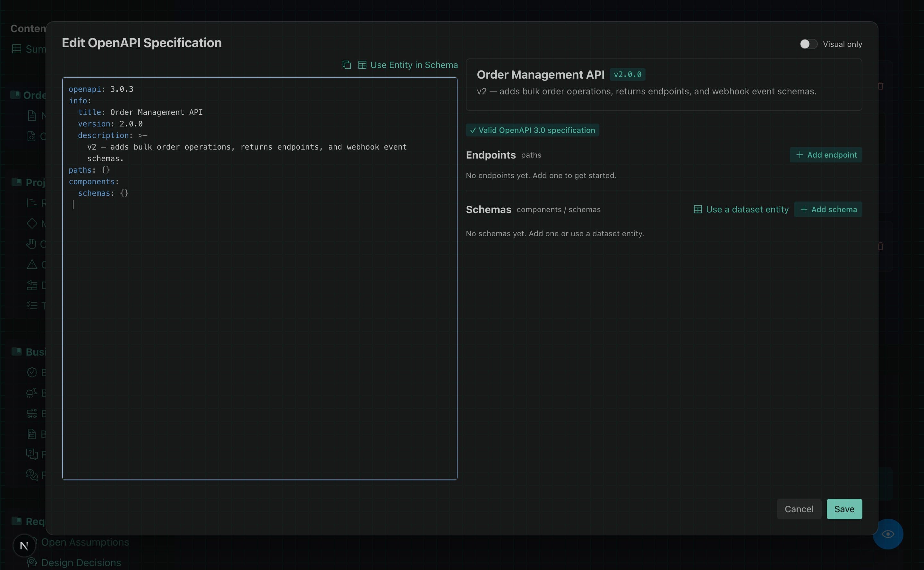This screenshot has width=924, height=570.
Task: Click the 'version: 2.0.0' line in editor
Action: tap(110, 124)
